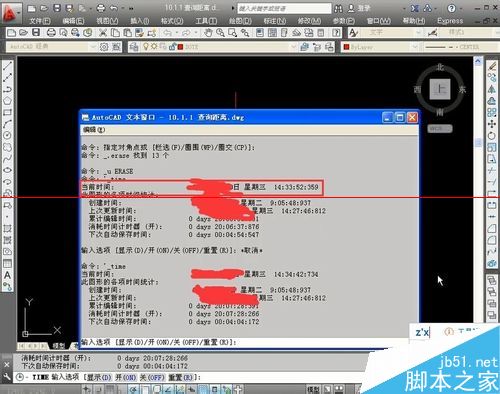Click the Workspace Settings gear icon
This screenshot has height=394, width=500.
click(104, 47)
